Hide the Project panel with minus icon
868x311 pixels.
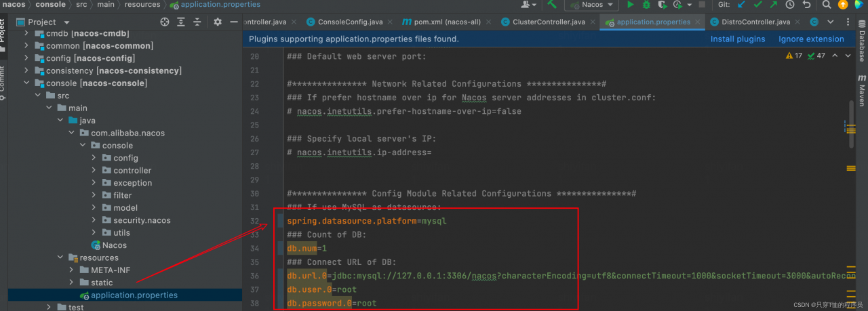[233, 22]
